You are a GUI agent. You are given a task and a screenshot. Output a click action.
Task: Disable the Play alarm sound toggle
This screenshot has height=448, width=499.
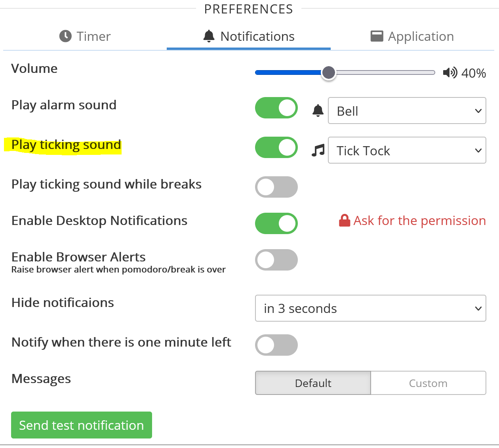coord(276,108)
